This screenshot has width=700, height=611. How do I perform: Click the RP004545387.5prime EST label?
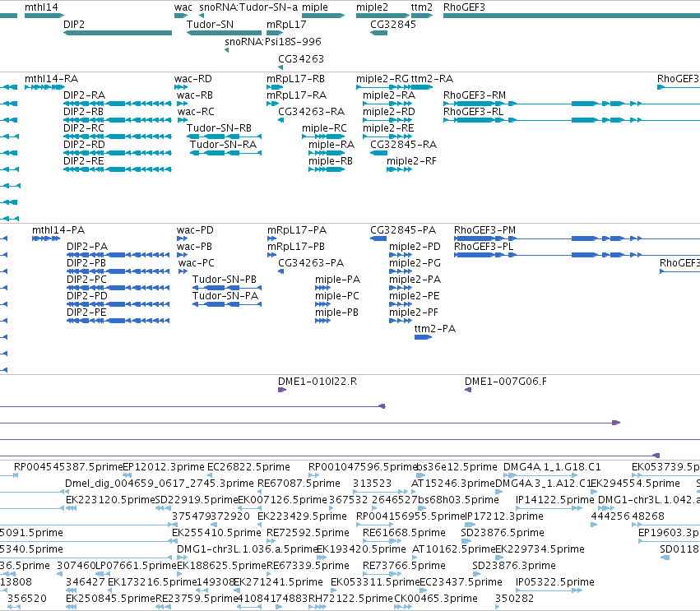point(67,467)
